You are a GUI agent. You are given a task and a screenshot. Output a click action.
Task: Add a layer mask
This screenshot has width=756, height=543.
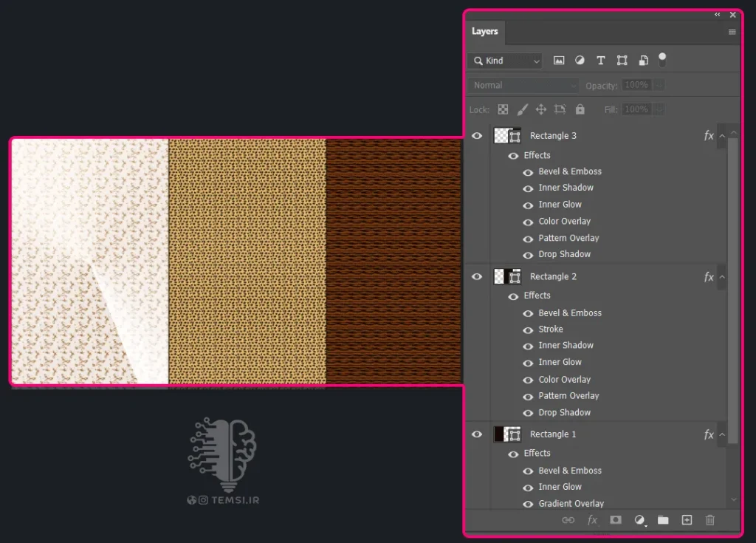[x=616, y=520]
